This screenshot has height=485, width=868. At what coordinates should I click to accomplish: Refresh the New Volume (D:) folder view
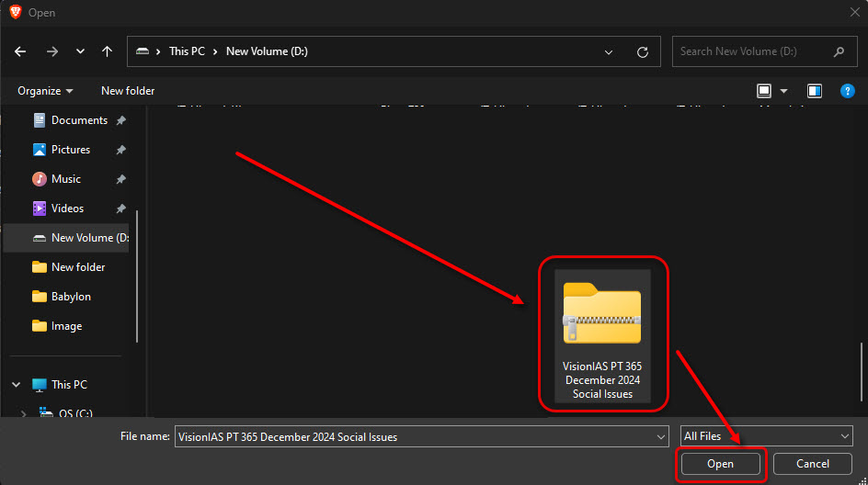coord(642,52)
